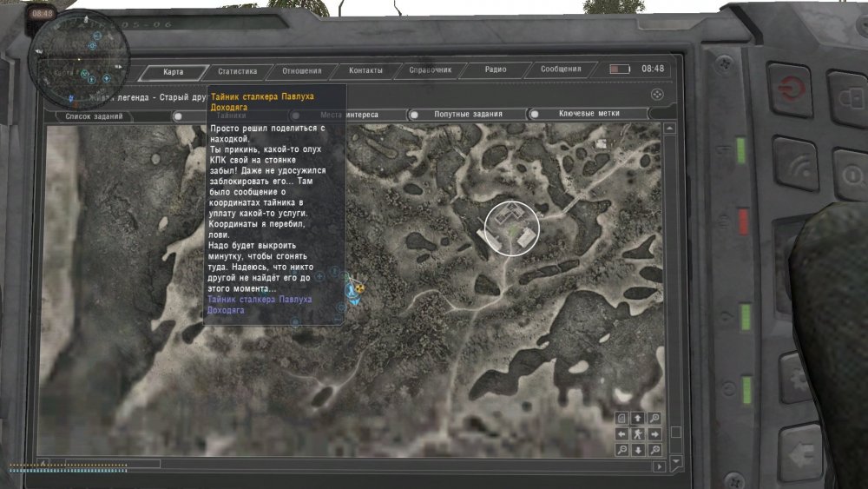The width and height of the screenshot is (868, 489).
Task: Pan the map left with arrow button
Action: (621, 434)
